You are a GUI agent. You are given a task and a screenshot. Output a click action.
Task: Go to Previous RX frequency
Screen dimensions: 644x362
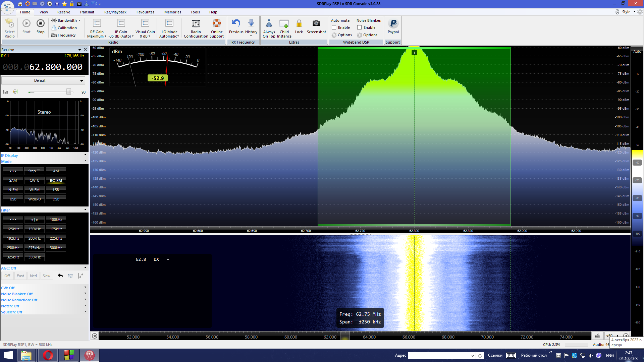click(236, 23)
